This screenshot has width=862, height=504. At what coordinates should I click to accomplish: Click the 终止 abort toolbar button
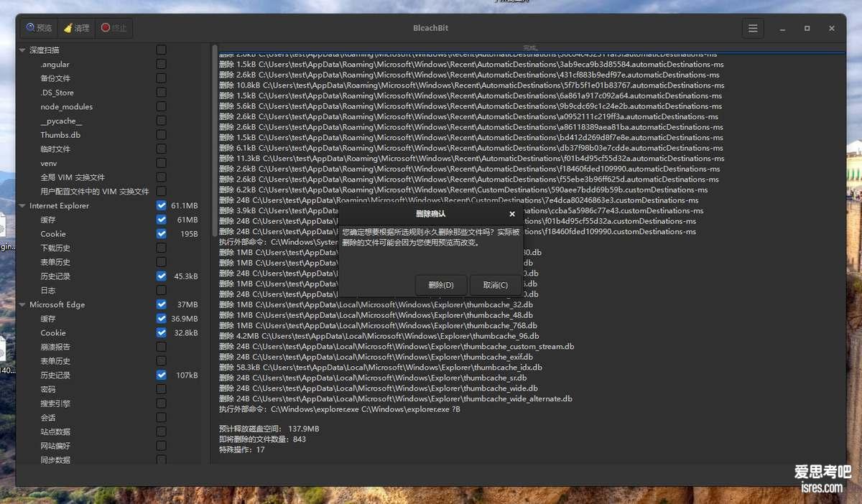(x=113, y=28)
